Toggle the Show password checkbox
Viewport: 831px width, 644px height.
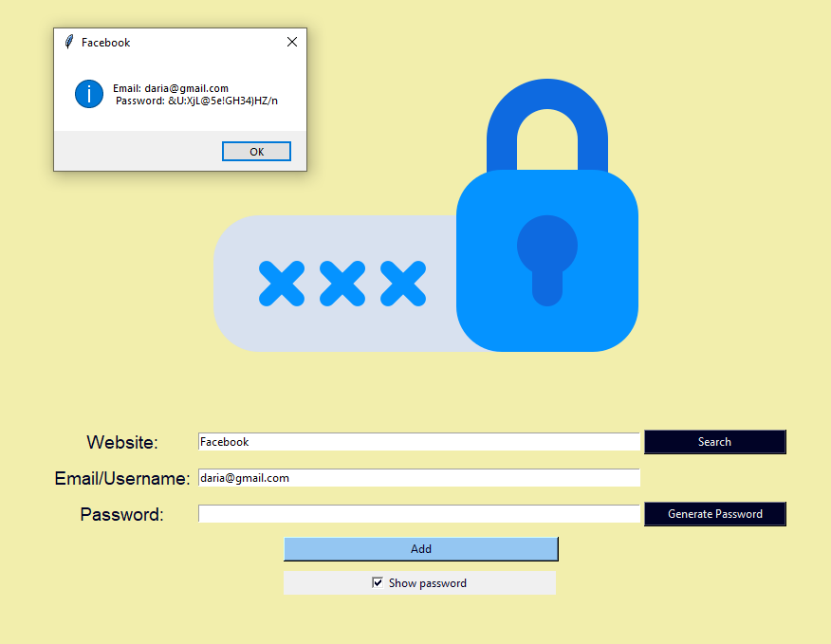378,583
